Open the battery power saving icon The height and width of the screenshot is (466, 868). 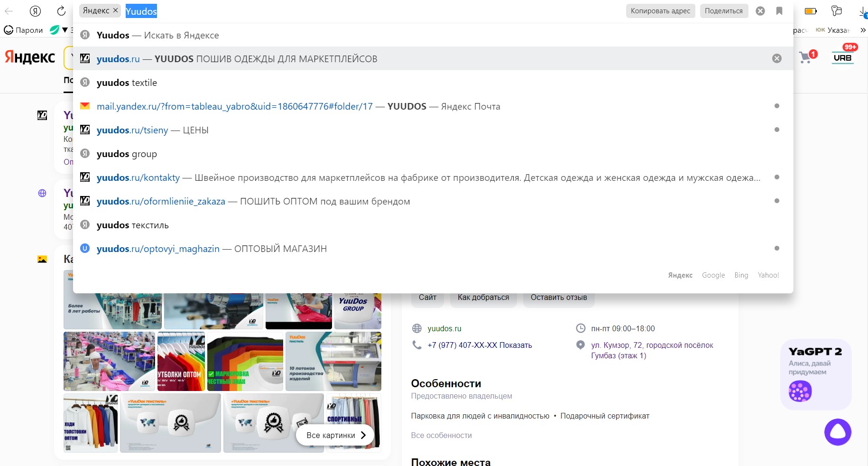811,11
